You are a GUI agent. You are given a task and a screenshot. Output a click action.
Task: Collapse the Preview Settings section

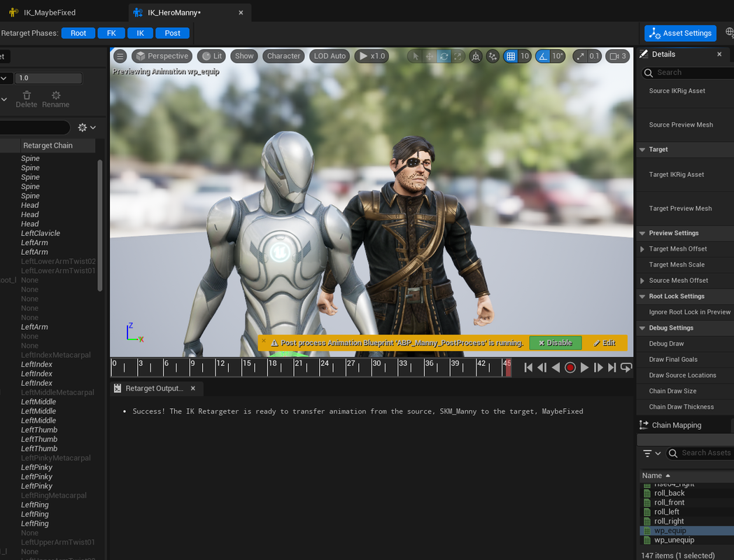(x=642, y=233)
